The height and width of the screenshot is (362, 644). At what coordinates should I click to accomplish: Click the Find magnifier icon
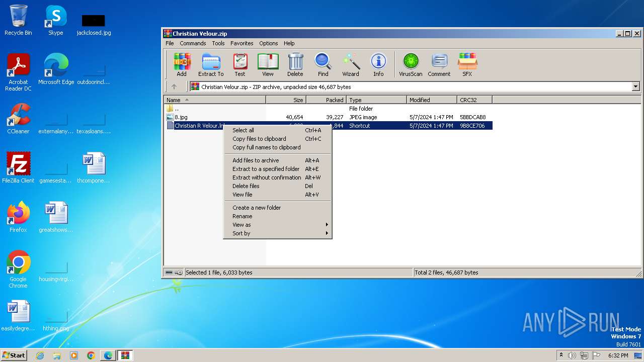[x=323, y=65]
